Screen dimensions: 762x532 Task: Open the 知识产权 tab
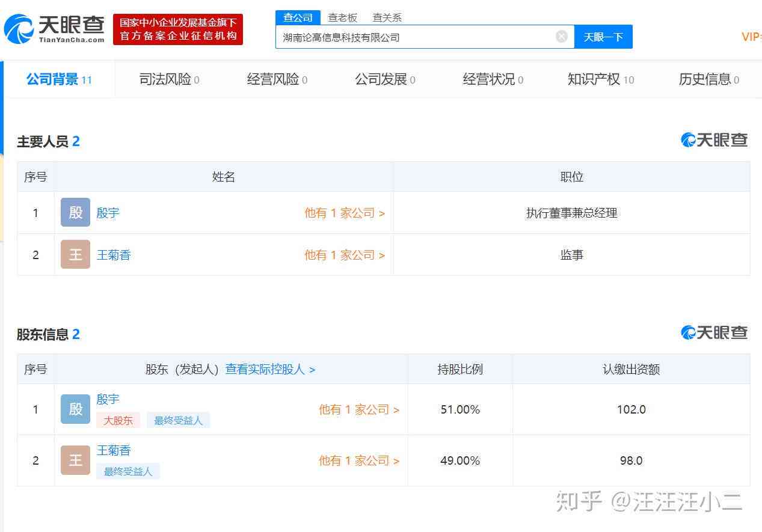(601, 79)
